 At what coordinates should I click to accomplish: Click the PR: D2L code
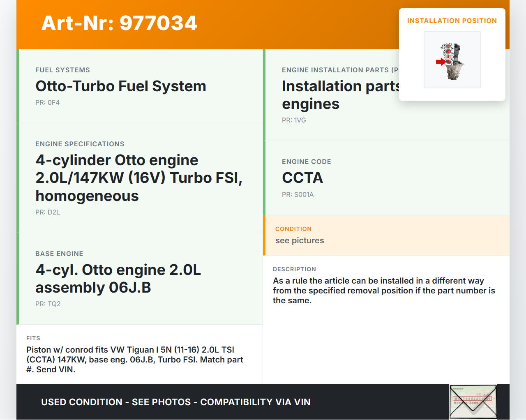[48, 212]
